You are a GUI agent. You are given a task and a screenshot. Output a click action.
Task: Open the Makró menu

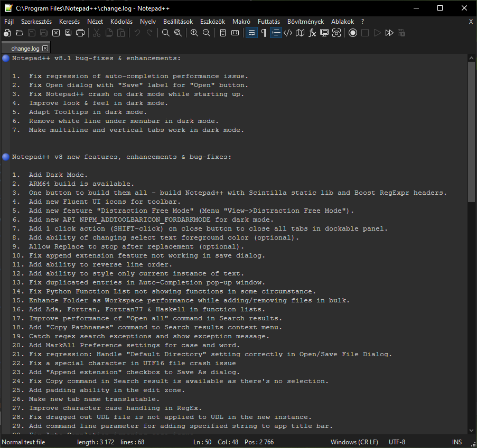coord(241,22)
